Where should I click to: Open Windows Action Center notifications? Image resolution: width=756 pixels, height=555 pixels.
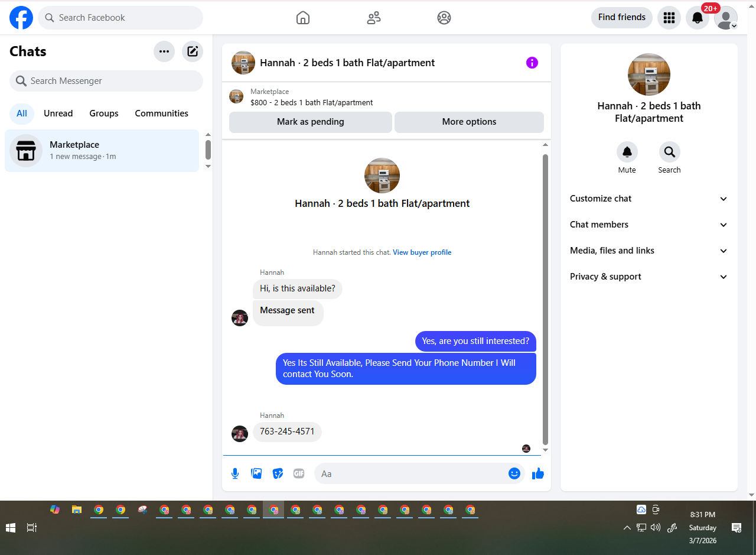[x=737, y=528]
